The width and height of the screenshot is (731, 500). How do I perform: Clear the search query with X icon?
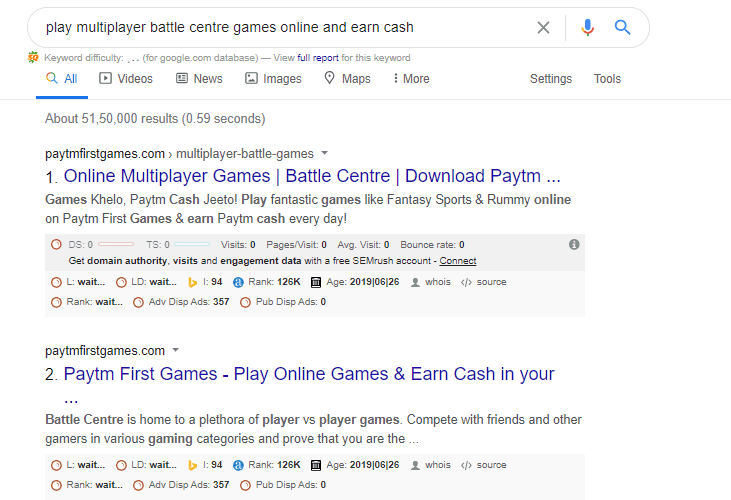click(x=543, y=27)
